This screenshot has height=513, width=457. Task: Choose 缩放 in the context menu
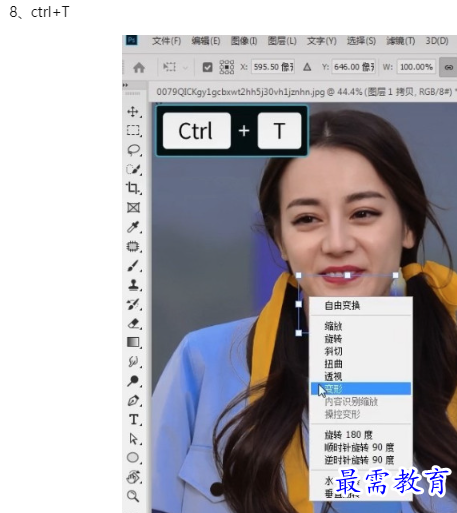coord(361,326)
